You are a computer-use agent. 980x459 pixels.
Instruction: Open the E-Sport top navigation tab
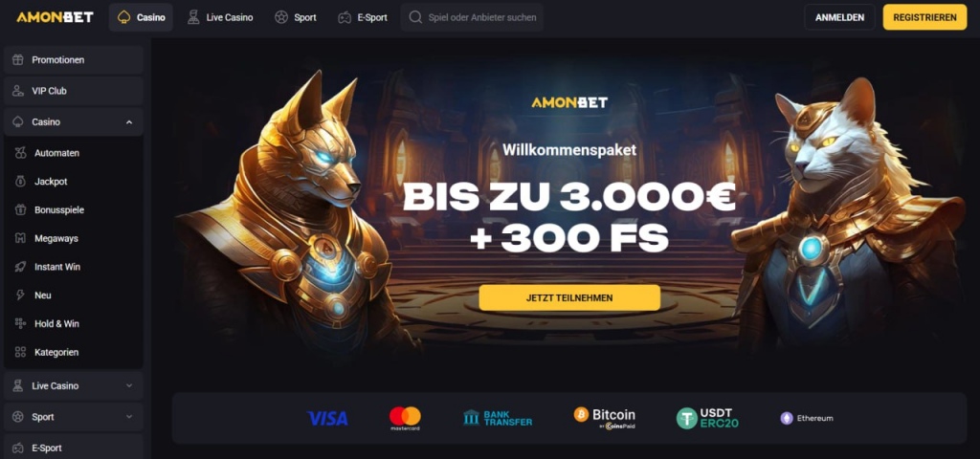(363, 17)
